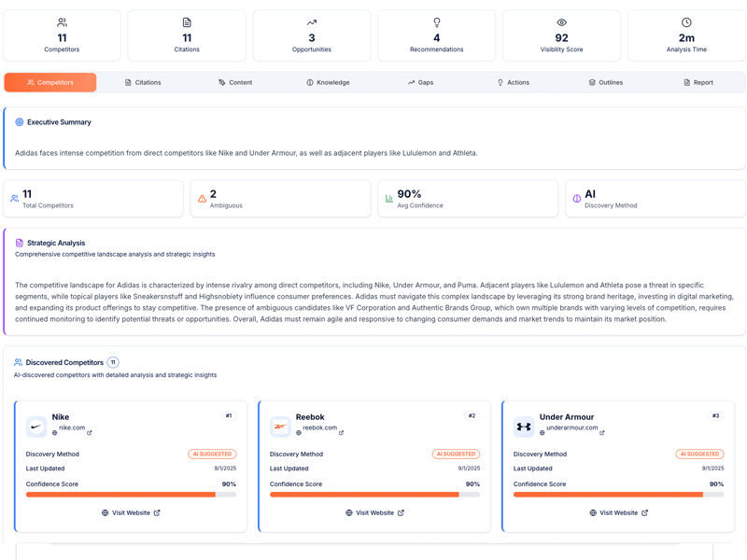Click the Opportunities stat card
Image resolution: width=747 pixels, height=560 pixels.
pyautogui.click(x=312, y=35)
